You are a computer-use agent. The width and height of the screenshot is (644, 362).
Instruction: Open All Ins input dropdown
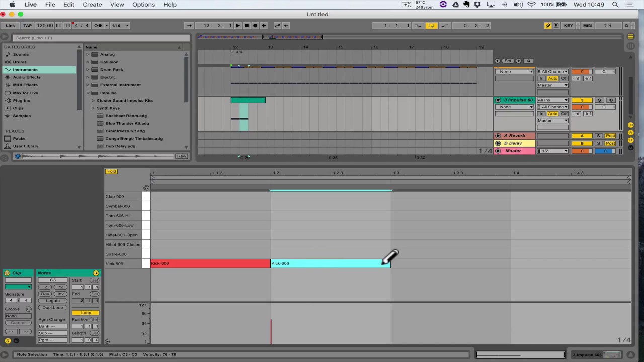(x=552, y=100)
